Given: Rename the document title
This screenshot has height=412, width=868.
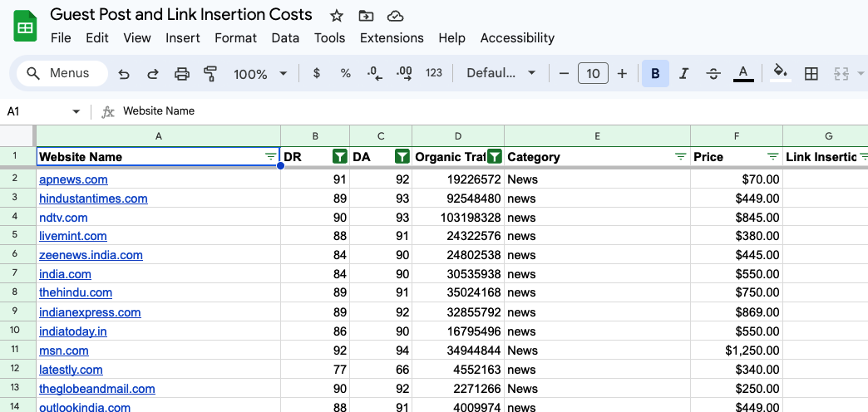Looking at the screenshot, I should [x=181, y=14].
